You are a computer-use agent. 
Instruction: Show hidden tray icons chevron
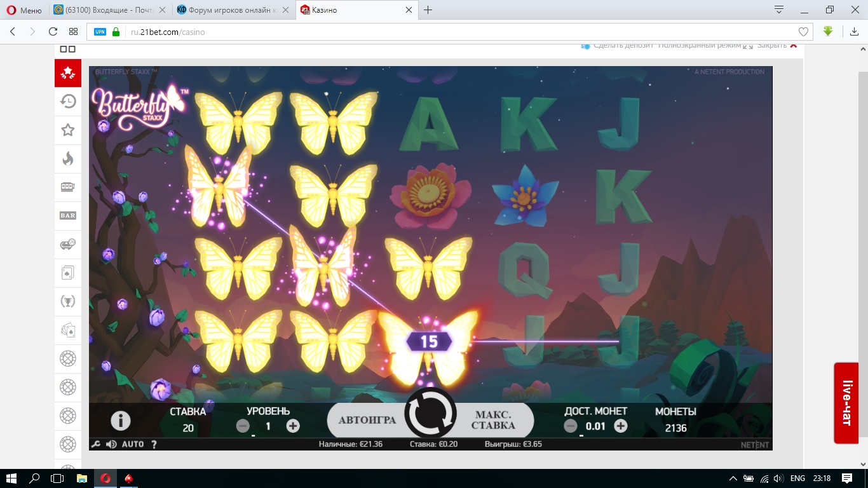click(x=733, y=478)
